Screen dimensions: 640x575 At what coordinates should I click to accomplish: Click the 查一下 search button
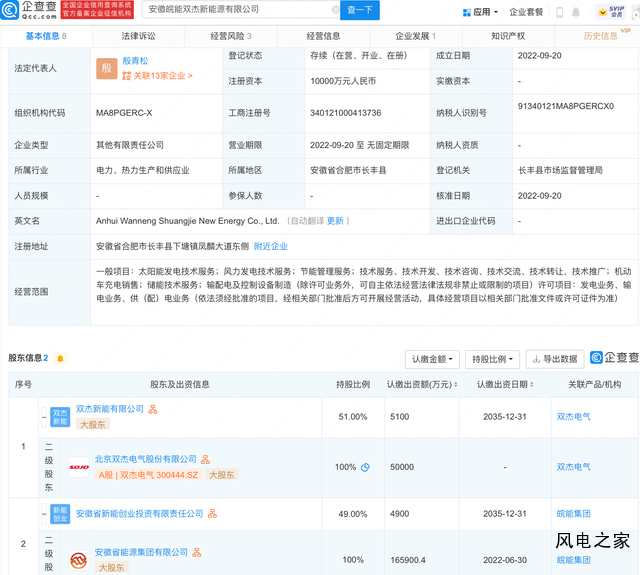coord(360,10)
